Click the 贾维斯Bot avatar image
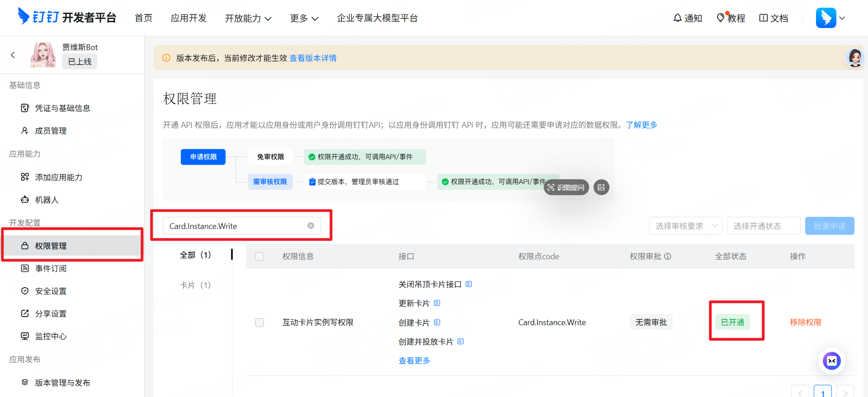The image size is (868, 397). point(43,55)
